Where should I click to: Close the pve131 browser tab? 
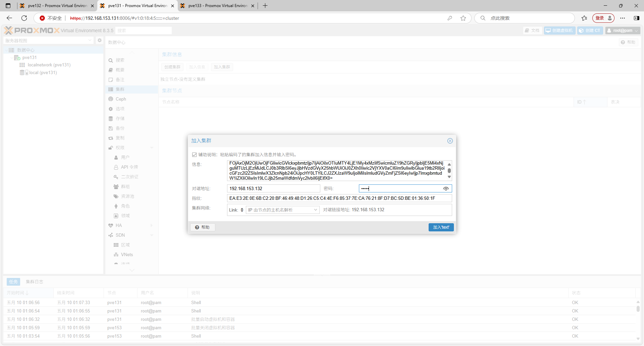point(172,6)
